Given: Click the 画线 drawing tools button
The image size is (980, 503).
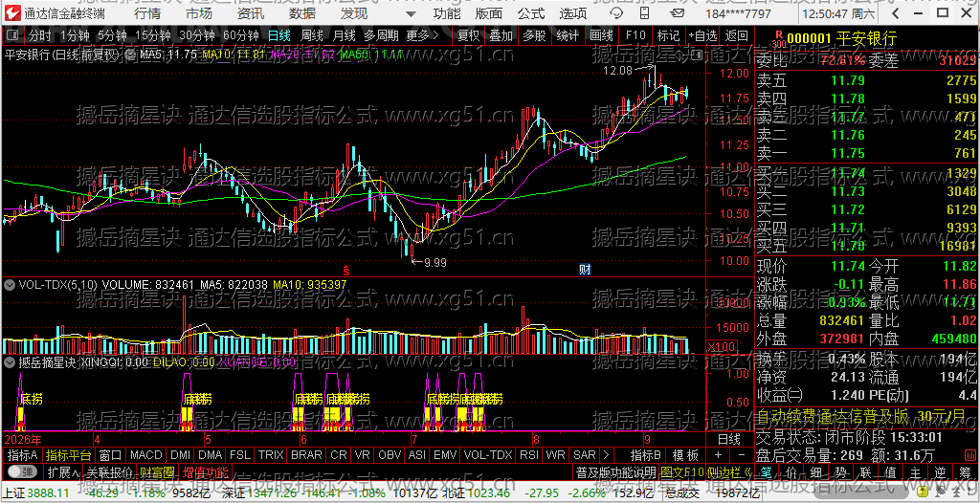Looking at the screenshot, I should (601, 35).
